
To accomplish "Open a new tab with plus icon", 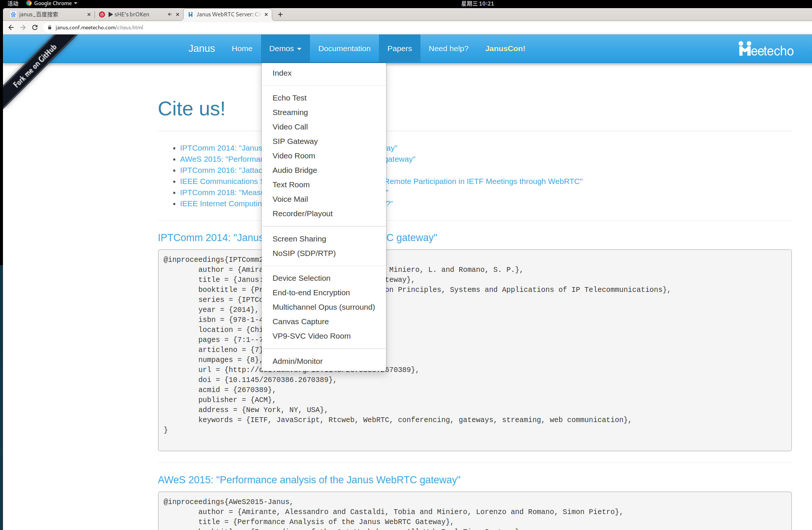I will 280,14.
